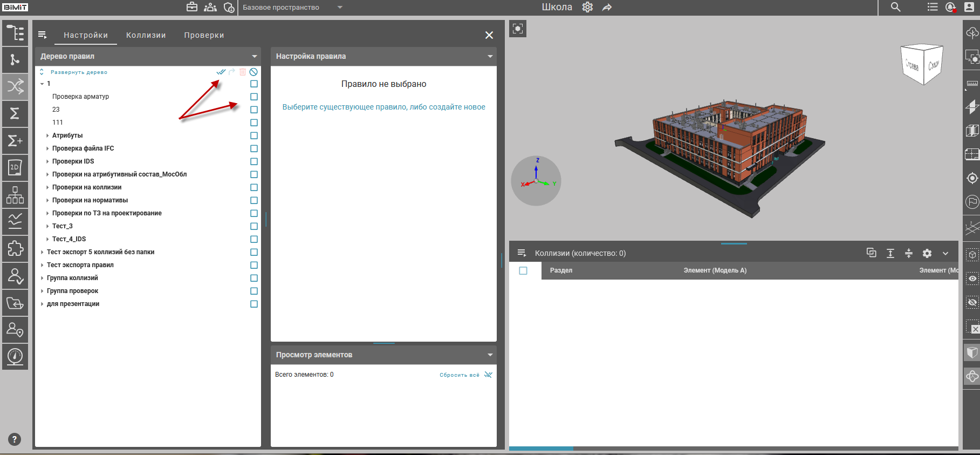The height and width of the screenshot is (455, 980).
Task: Click the Развернуть дерево link
Action: pos(79,72)
